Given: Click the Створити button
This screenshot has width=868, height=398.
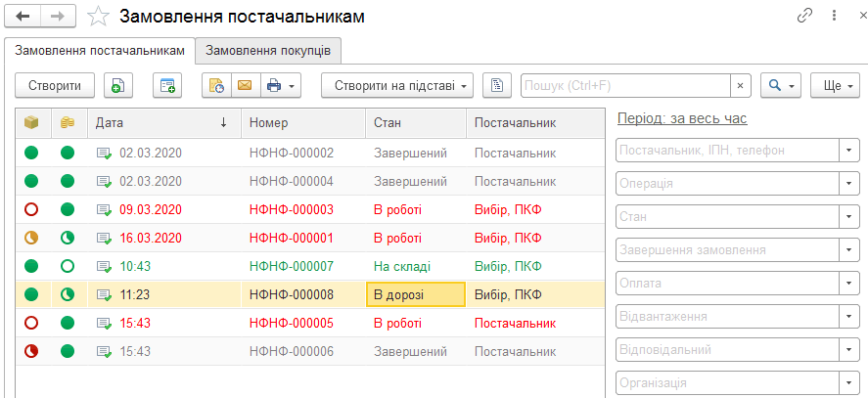Looking at the screenshot, I should click(x=55, y=86).
